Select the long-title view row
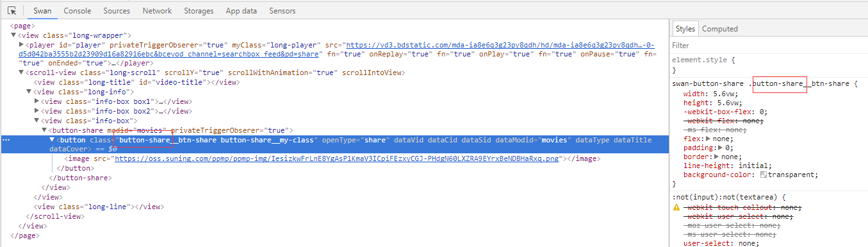Screen dimensions: 868x247 click(136, 83)
